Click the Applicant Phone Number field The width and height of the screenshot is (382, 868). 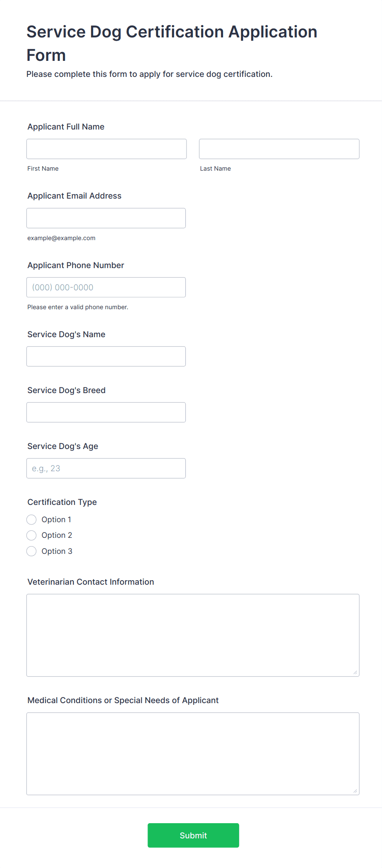pos(106,287)
